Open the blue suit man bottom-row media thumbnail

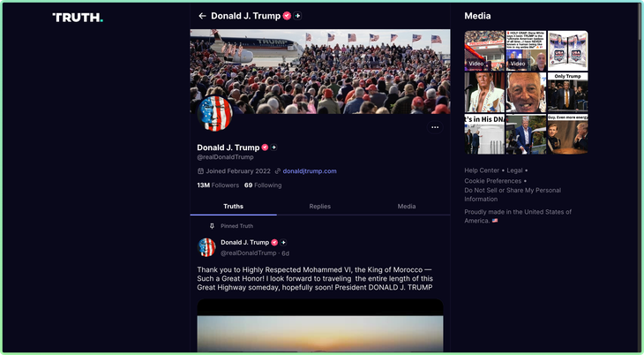point(526,134)
